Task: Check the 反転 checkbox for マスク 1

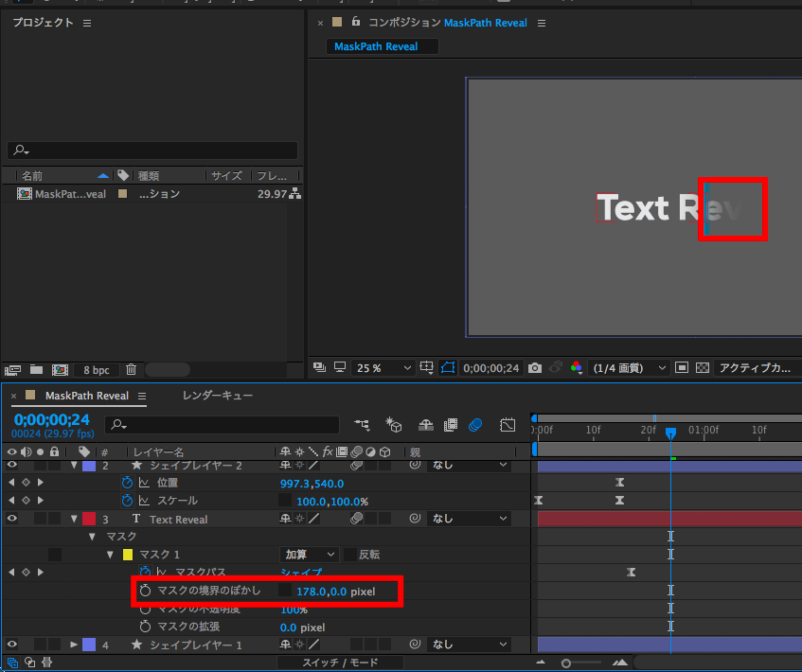Action: click(350, 555)
